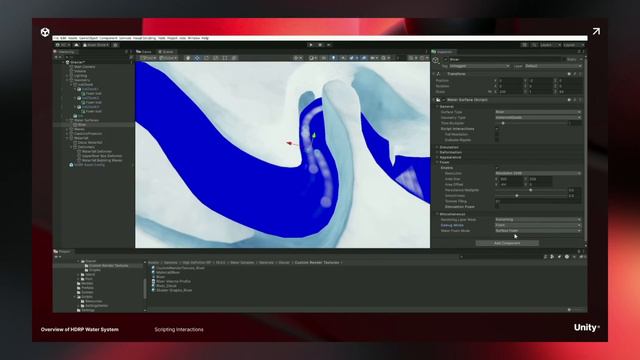The image size is (640, 360).
Task: Open the Layer dropdown in Inspector
Action: (x=553, y=66)
